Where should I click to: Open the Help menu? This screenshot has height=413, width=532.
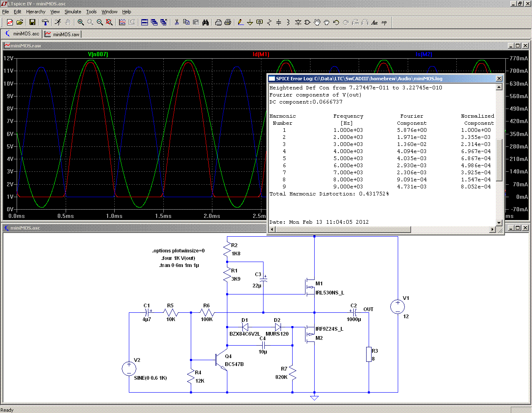pyautogui.click(x=127, y=12)
